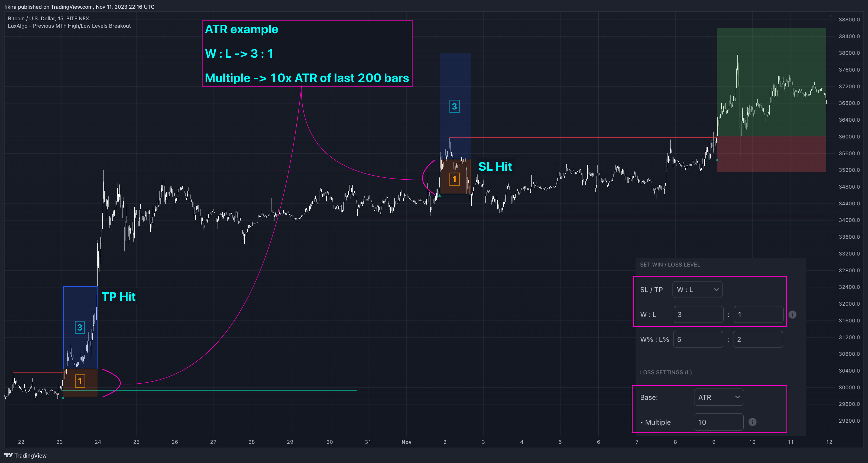This screenshot has height=463, width=868.
Task: Click the 34000.0 price axis label
Action: [x=849, y=220]
